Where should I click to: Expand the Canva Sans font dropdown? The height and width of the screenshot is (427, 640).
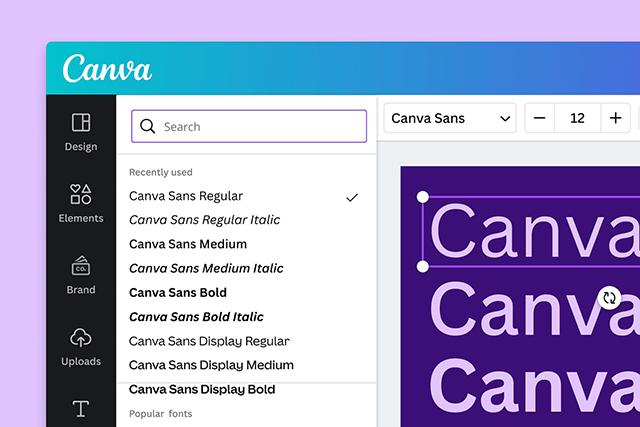[450, 118]
